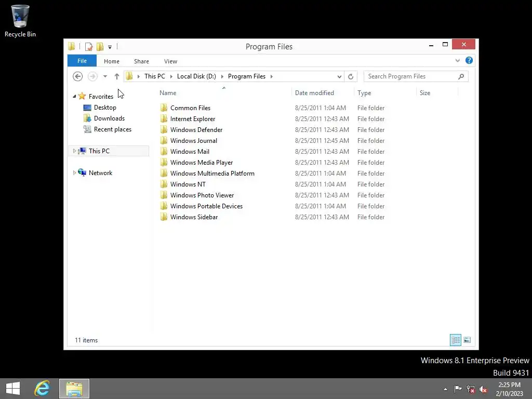Click the Program Files window title folder icon
The width and height of the screenshot is (532, 399).
[x=71, y=46]
